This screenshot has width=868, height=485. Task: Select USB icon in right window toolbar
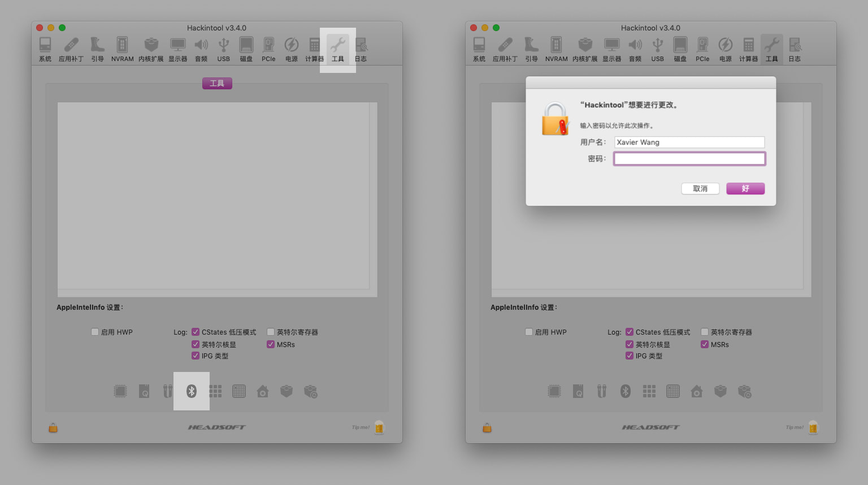tap(658, 49)
